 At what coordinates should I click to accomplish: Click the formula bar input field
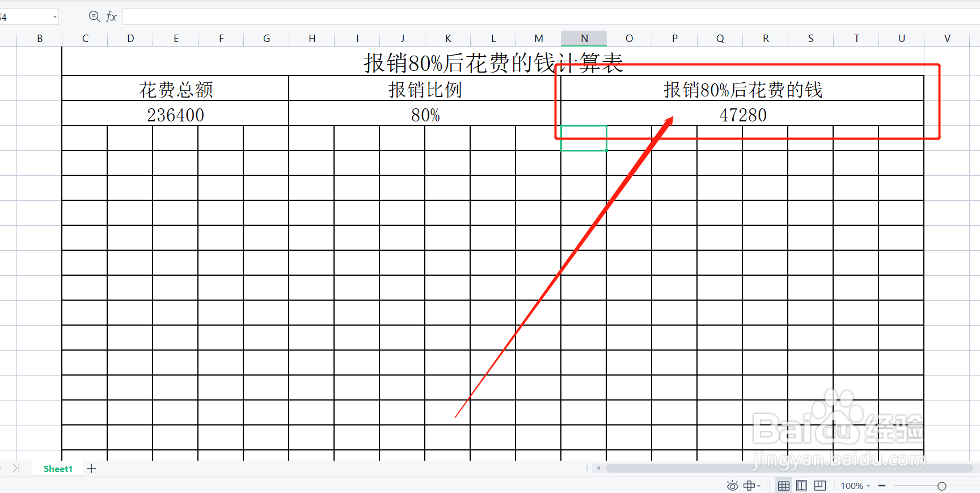pos(551,17)
